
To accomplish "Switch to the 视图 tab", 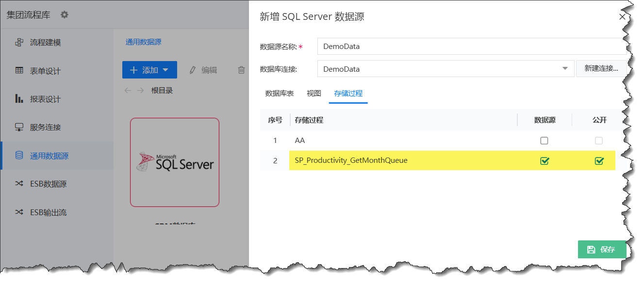I will point(314,94).
